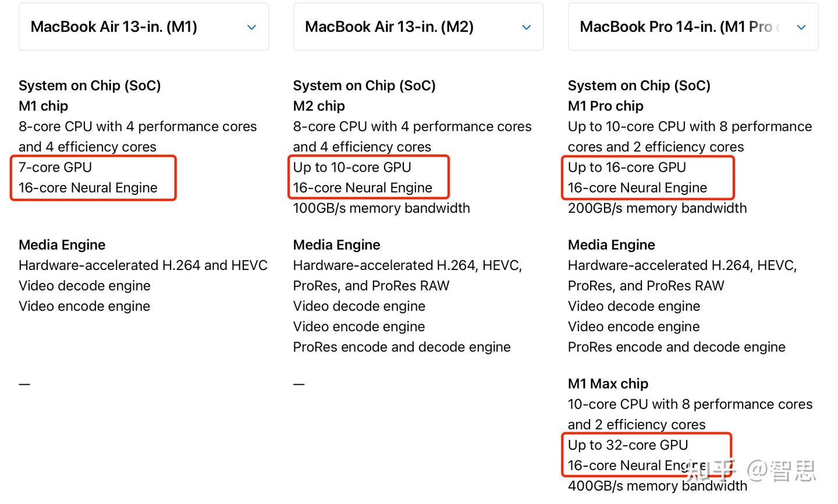Select the highlighted Up to 32-core GPU spec
838x504 pixels.
point(629,445)
